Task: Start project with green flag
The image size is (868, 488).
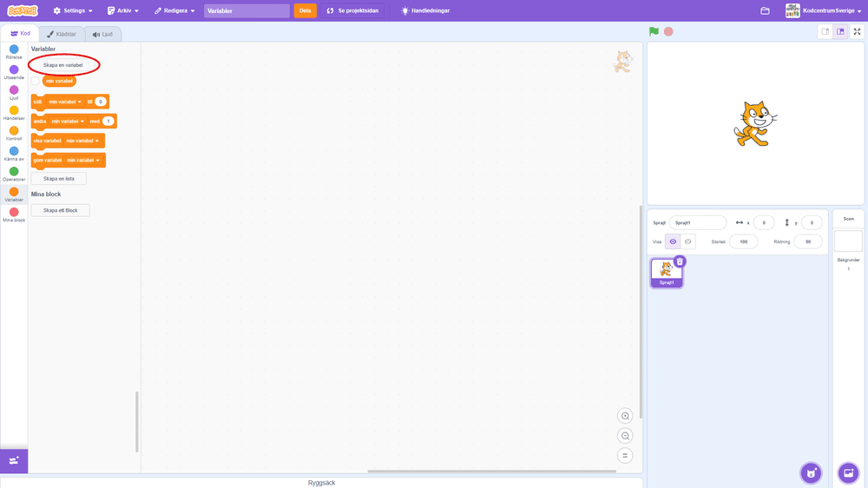Action: tap(654, 31)
